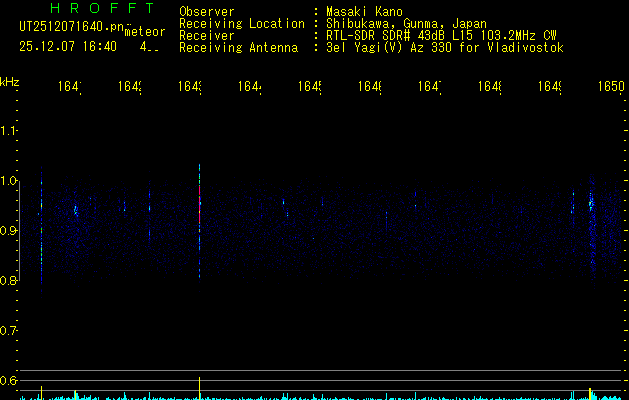Click the 1650 time axis marker
Viewport: 629px width, 400px height.
coord(611,88)
